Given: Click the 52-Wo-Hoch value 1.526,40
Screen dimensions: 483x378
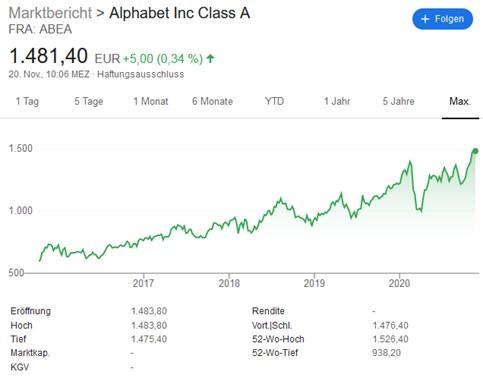Looking at the screenshot, I should point(390,339).
